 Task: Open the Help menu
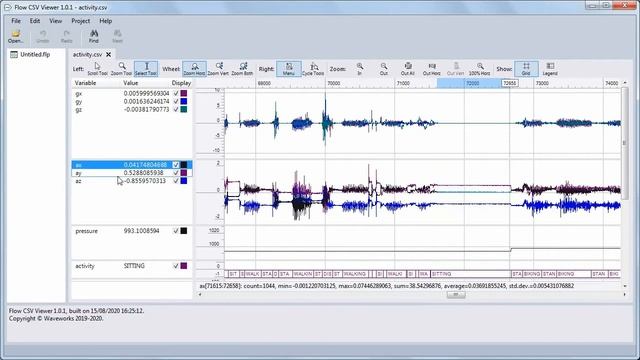pyautogui.click(x=105, y=21)
